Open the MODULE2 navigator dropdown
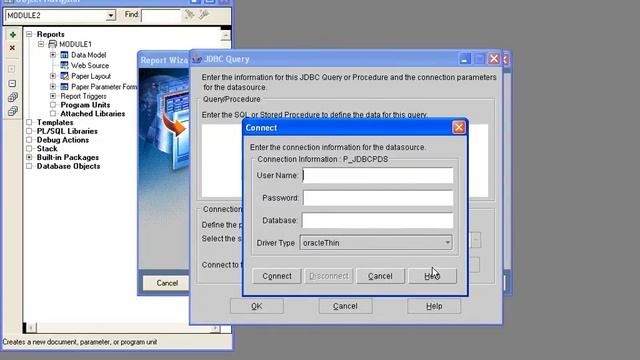This screenshot has height=360, width=640. (111, 16)
